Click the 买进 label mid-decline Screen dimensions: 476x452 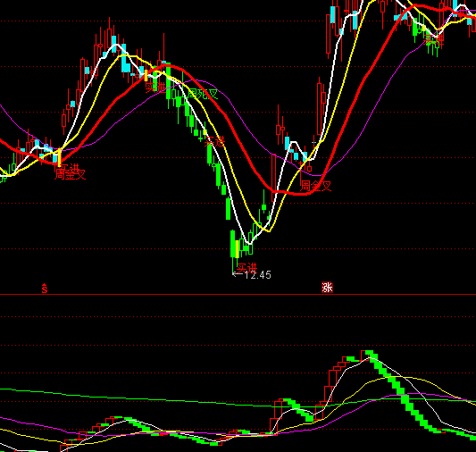(214, 141)
